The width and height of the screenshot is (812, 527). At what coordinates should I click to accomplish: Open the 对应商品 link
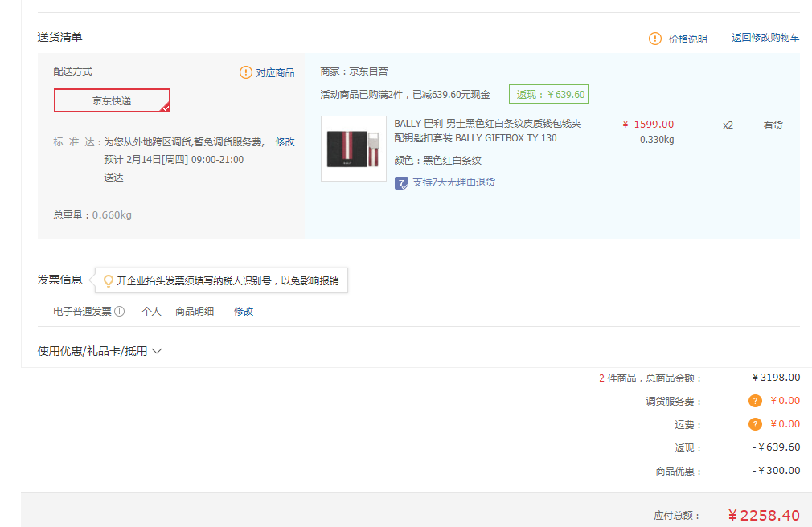coord(275,72)
